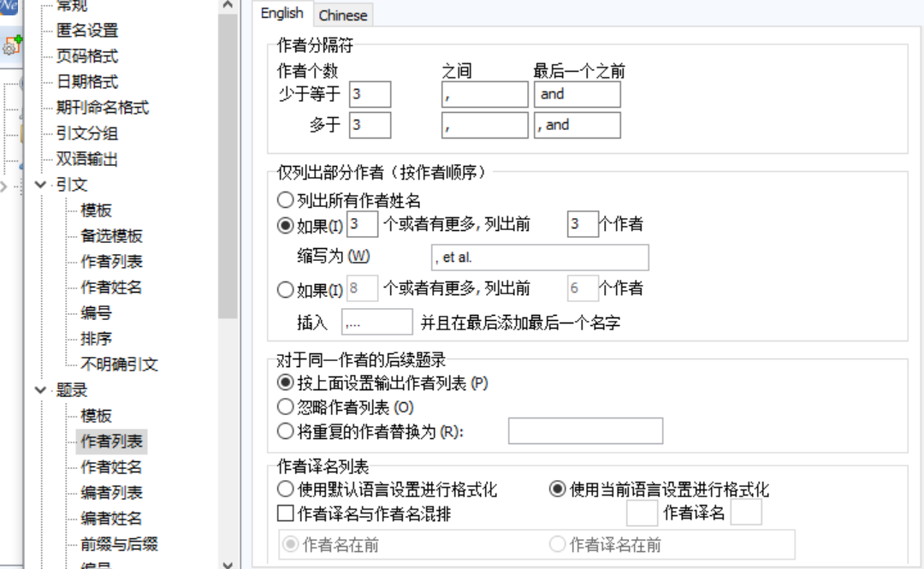Select 备选模板 under 引文

[111, 236]
